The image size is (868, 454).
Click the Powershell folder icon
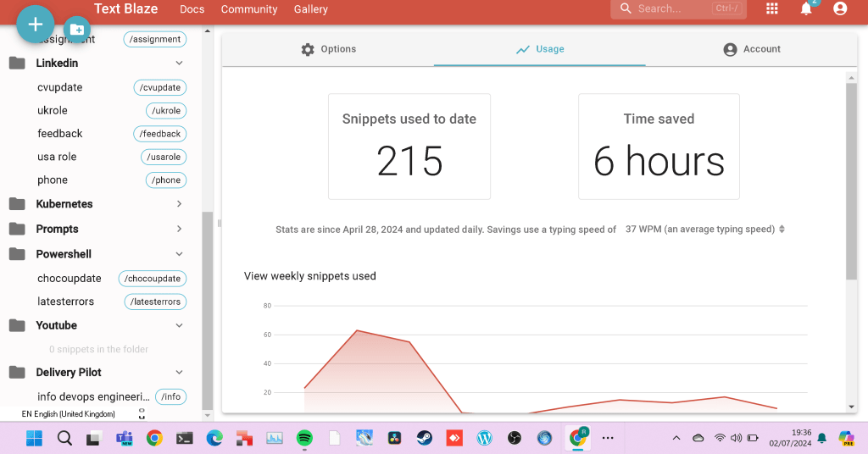pos(17,254)
